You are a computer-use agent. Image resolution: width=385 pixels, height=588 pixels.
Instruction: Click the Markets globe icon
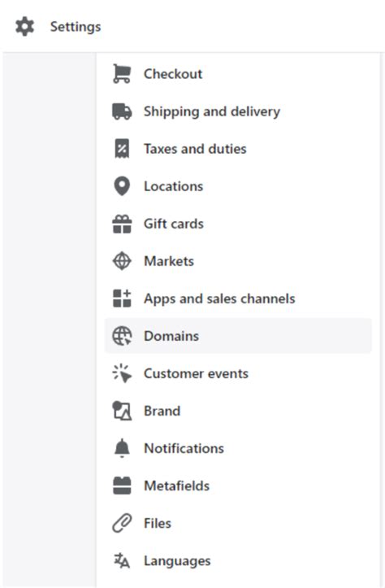pos(122,261)
